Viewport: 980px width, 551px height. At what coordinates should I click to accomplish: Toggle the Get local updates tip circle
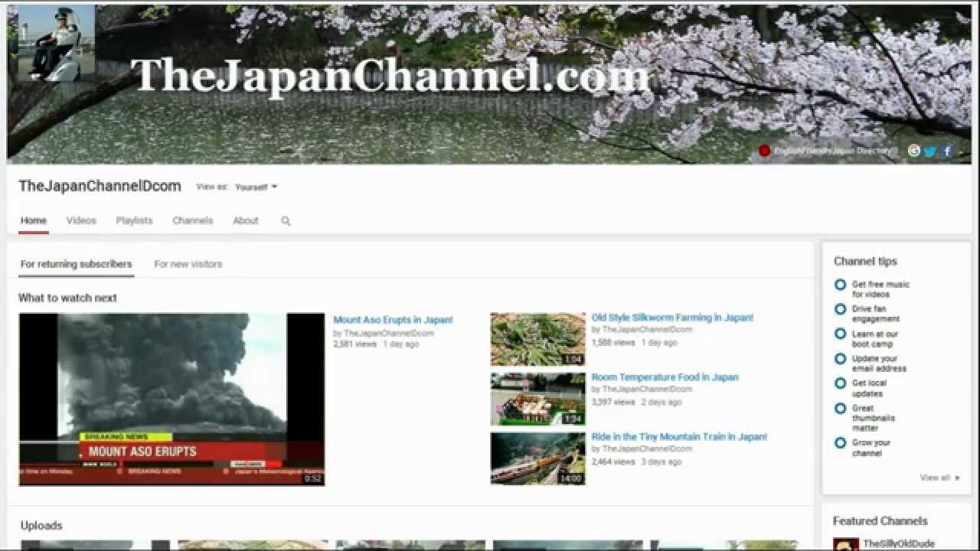840,383
